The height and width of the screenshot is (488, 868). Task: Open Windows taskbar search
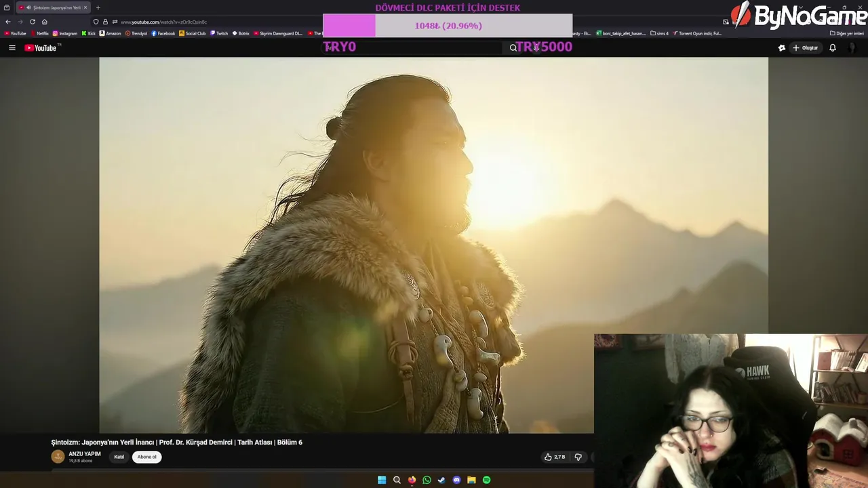click(x=397, y=480)
